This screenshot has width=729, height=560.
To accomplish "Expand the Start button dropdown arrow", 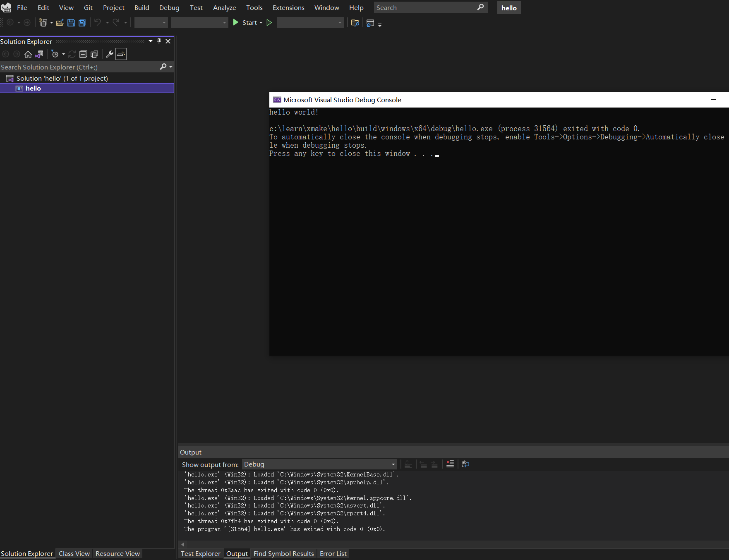I will 261,23.
